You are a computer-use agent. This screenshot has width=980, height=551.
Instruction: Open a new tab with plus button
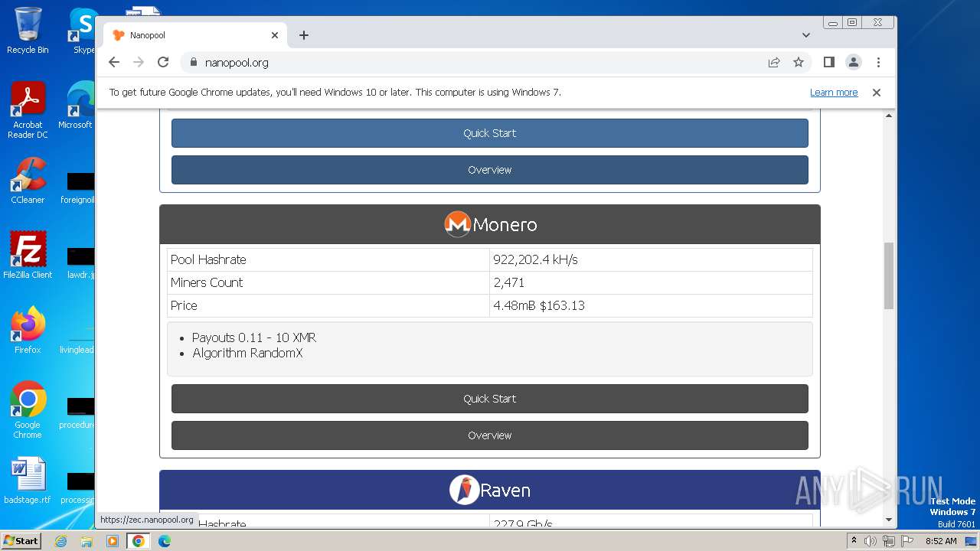click(x=304, y=35)
